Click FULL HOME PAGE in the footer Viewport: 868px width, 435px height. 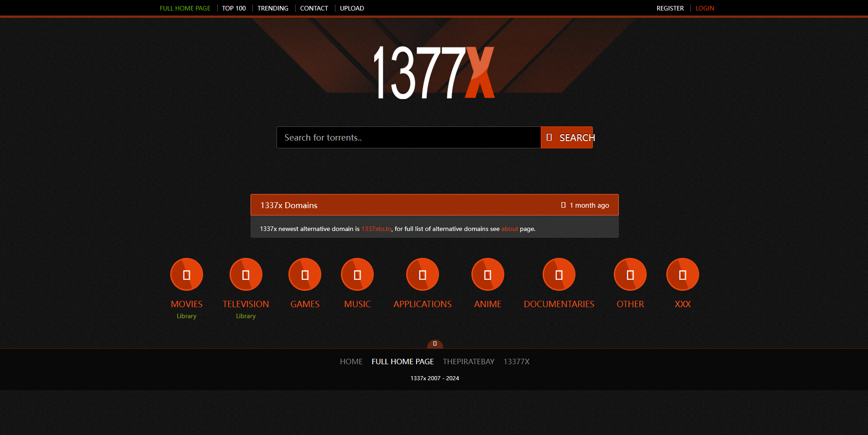(x=403, y=362)
